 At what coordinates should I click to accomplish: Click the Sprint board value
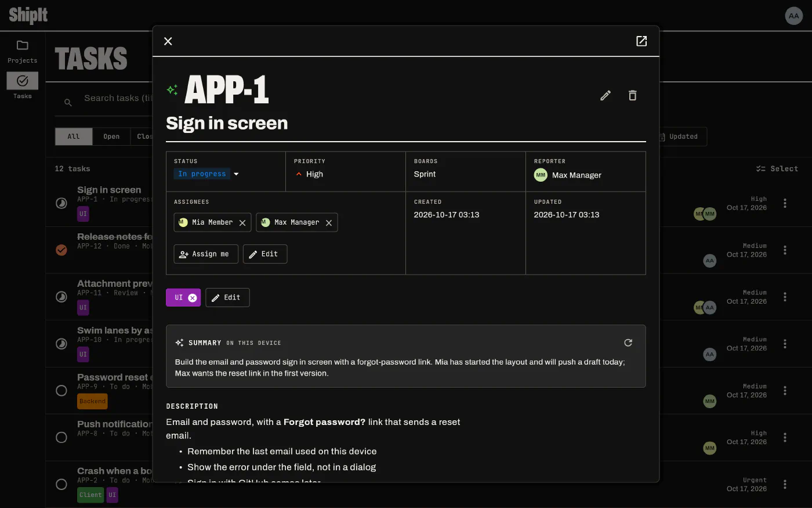(x=425, y=174)
